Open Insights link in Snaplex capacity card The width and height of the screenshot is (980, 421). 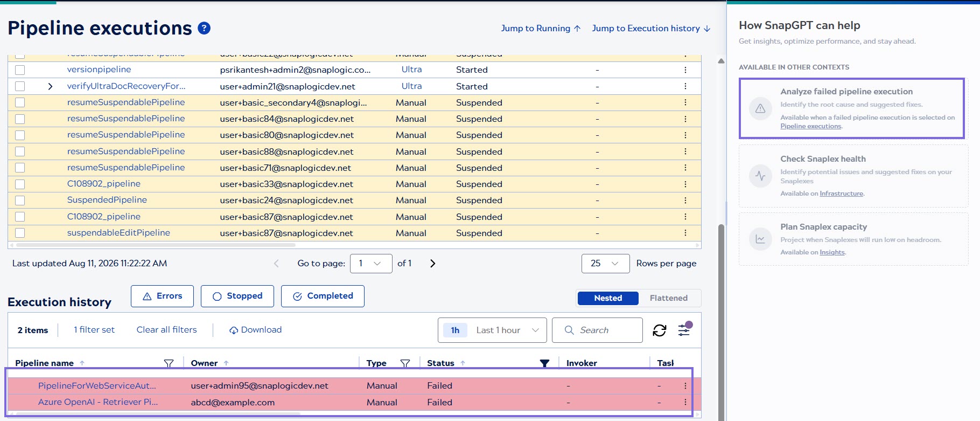click(832, 252)
